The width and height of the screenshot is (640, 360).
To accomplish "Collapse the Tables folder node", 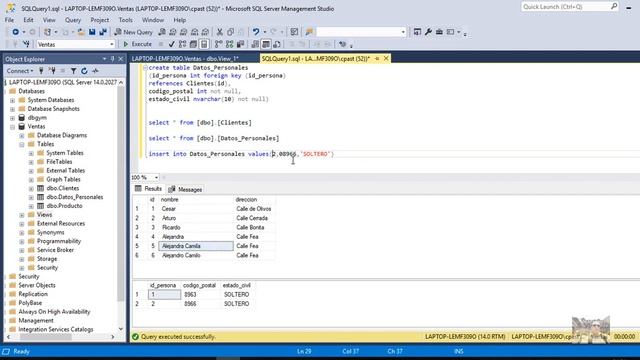I will pos(22,144).
